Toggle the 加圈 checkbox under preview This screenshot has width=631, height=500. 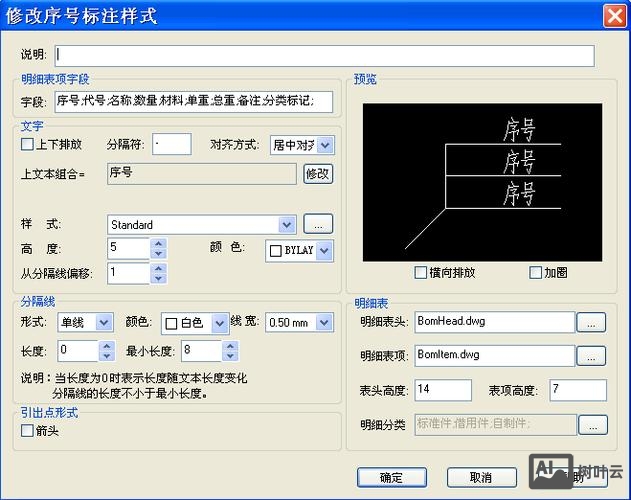tap(535, 273)
